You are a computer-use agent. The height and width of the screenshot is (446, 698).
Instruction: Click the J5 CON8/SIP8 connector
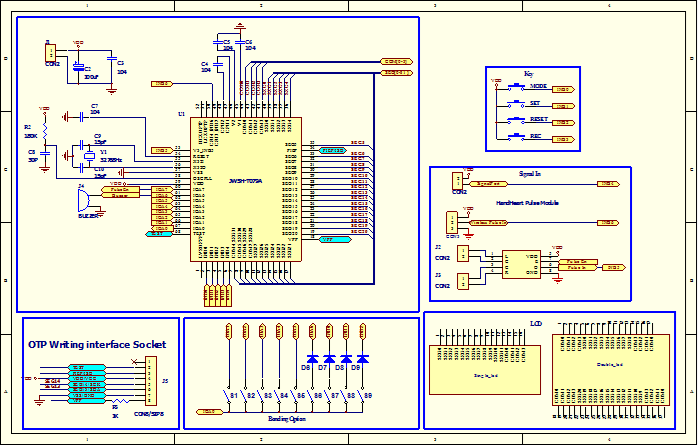151,381
